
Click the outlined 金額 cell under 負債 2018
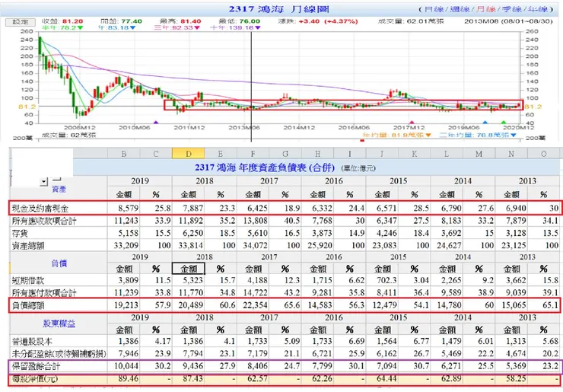pyautogui.click(x=189, y=269)
